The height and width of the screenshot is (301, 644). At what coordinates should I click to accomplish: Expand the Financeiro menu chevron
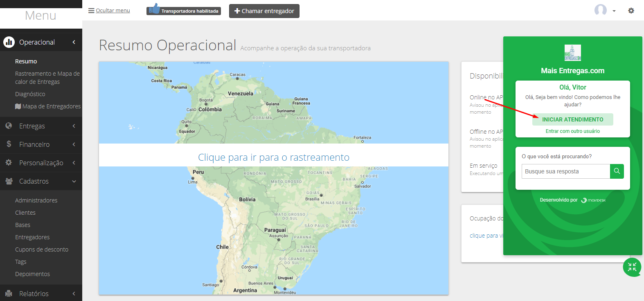[x=74, y=144]
